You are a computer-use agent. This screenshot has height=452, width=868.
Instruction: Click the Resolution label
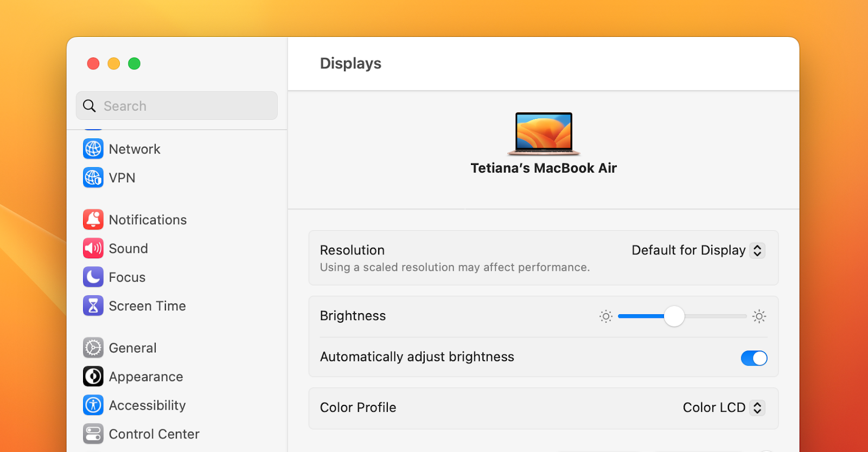(x=352, y=250)
